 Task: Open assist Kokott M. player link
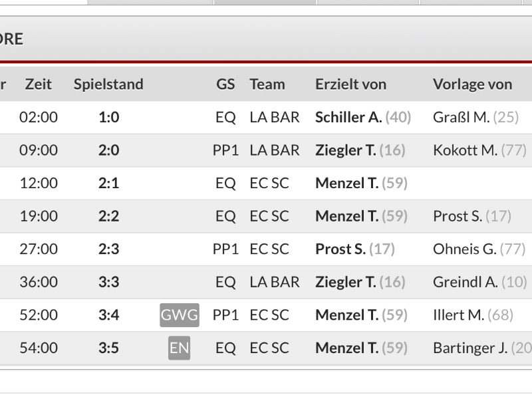(x=465, y=150)
